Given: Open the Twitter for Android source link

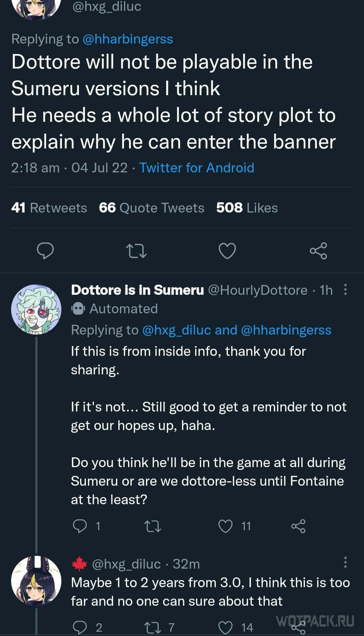Looking at the screenshot, I should coord(196,168).
